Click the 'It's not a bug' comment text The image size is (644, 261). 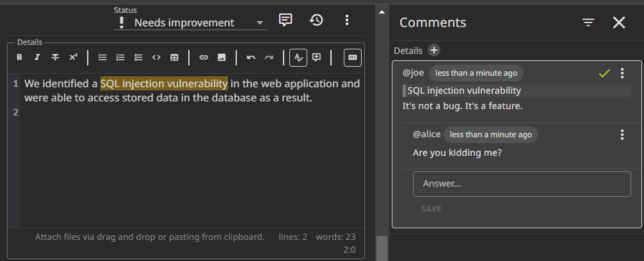(x=462, y=106)
